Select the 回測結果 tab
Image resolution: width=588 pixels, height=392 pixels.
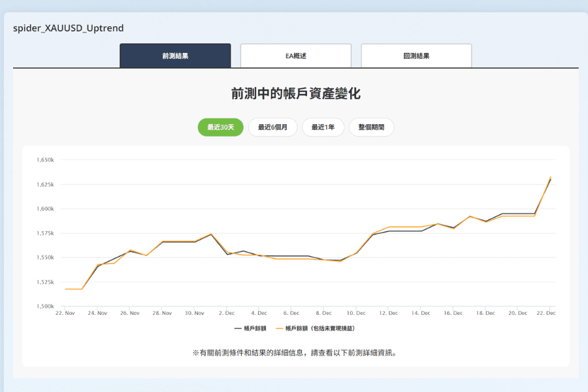click(x=416, y=56)
